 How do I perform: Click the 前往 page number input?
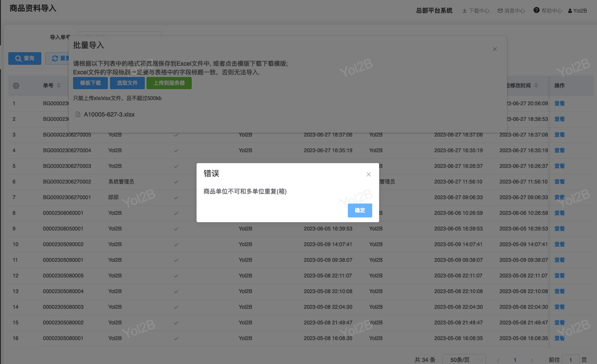pyautogui.click(x=570, y=360)
